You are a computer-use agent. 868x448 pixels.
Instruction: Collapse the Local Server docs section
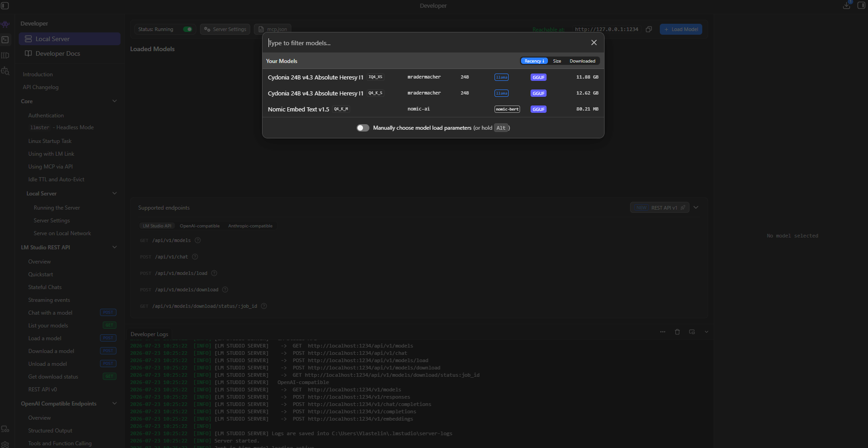pyautogui.click(x=115, y=193)
